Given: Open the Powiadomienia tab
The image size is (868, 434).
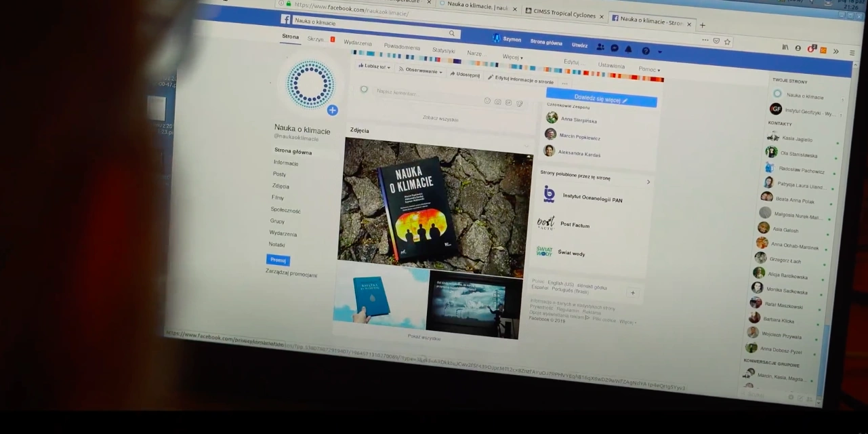Looking at the screenshot, I should pos(402,47).
